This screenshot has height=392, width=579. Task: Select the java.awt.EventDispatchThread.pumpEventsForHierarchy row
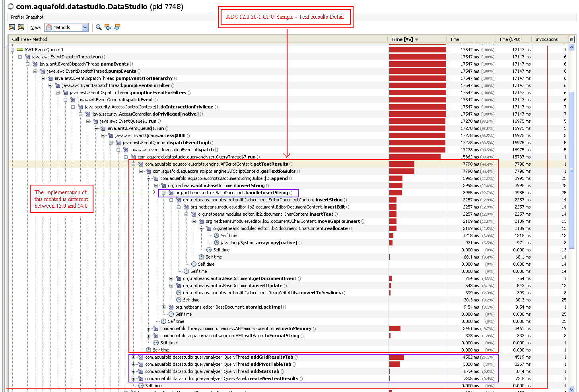point(288,78)
